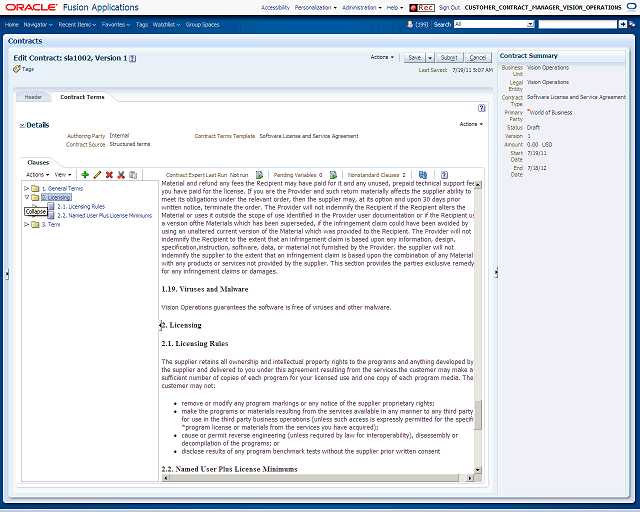Click the horizontal scrollbar in clause preview

tap(314, 478)
